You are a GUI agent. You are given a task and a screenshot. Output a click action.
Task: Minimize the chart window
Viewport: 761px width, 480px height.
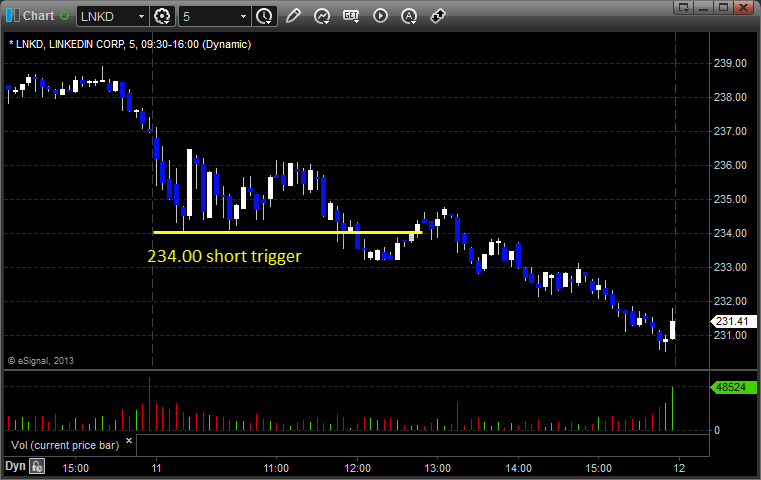coord(704,7)
